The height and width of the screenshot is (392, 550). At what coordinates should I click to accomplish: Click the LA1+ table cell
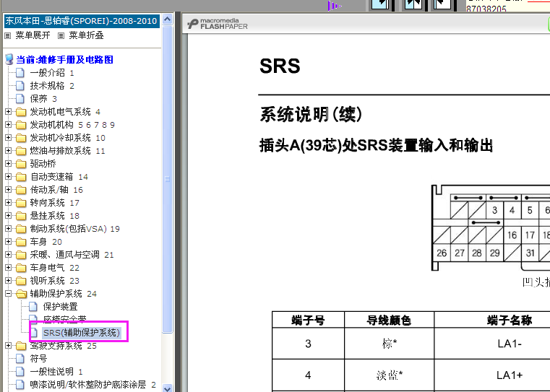[x=510, y=375]
